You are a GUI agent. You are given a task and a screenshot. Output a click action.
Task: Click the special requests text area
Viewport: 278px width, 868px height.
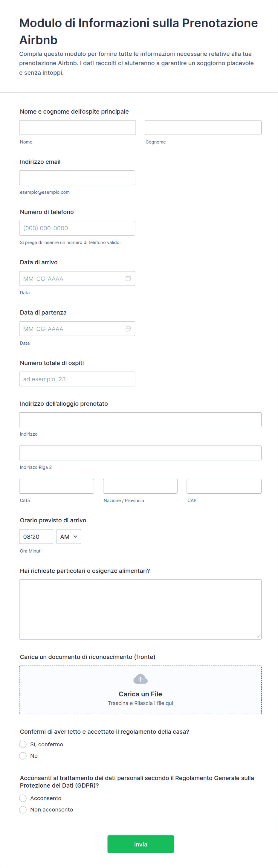coord(140,609)
